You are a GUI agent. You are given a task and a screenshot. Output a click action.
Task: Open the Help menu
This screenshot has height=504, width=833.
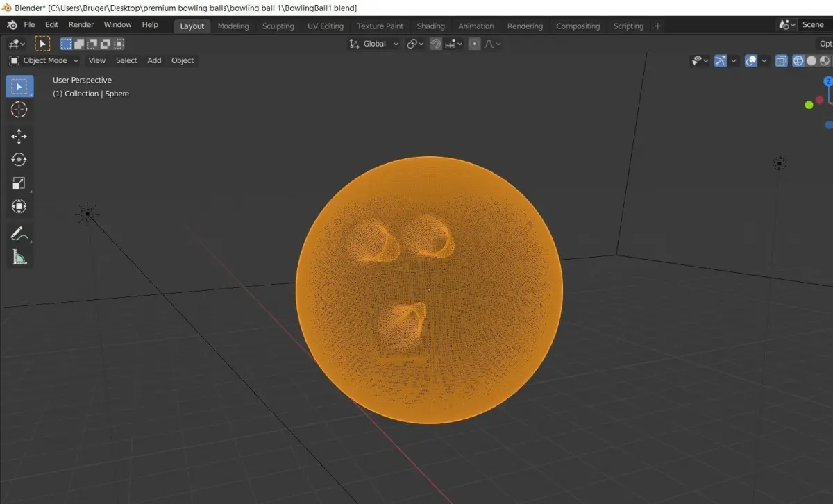point(150,25)
